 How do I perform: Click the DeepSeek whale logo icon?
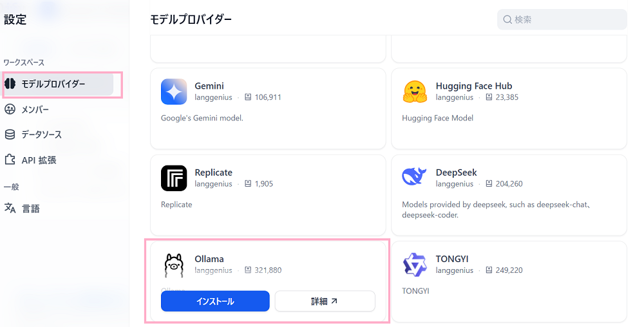tap(415, 178)
